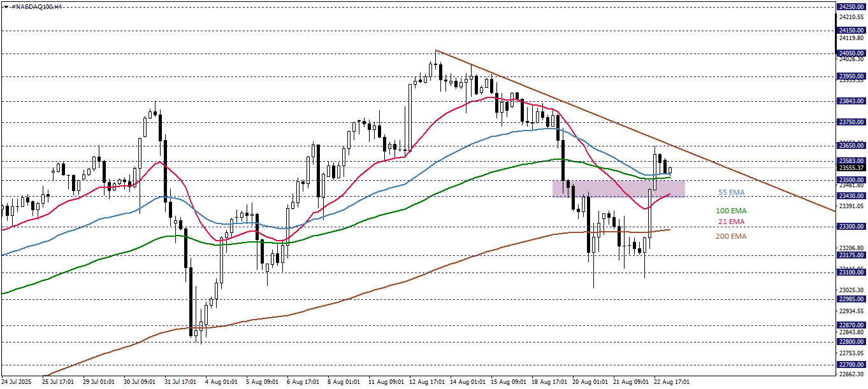Click the 23430.00 level price tag
The height and width of the screenshot is (389, 868).
pos(851,196)
